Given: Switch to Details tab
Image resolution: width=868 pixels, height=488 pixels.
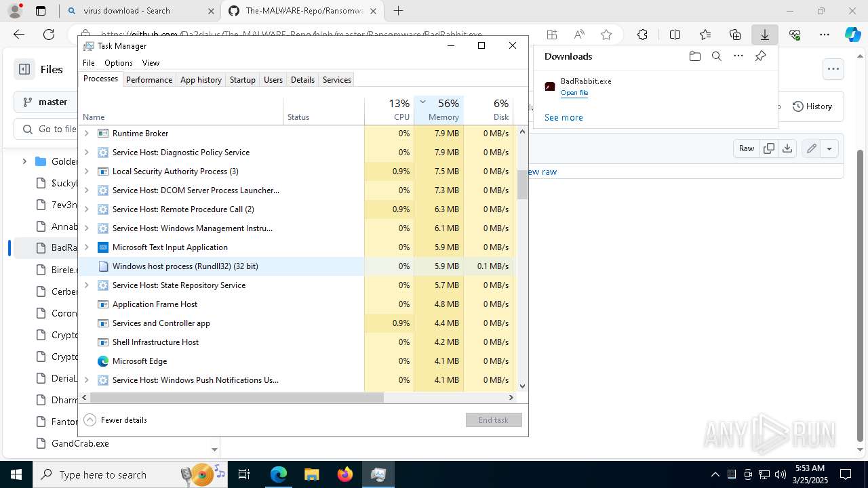Looking at the screenshot, I should click(x=302, y=80).
